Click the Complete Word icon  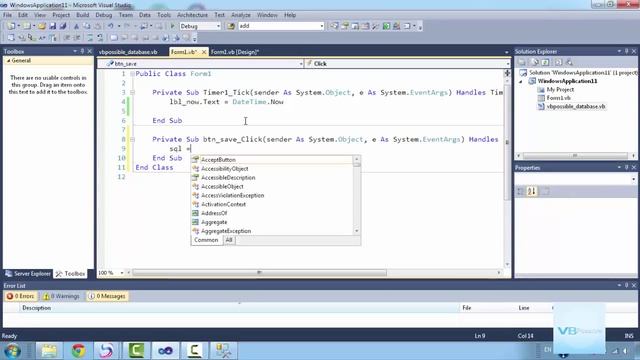pyautogui.click(x=42, y=38)
